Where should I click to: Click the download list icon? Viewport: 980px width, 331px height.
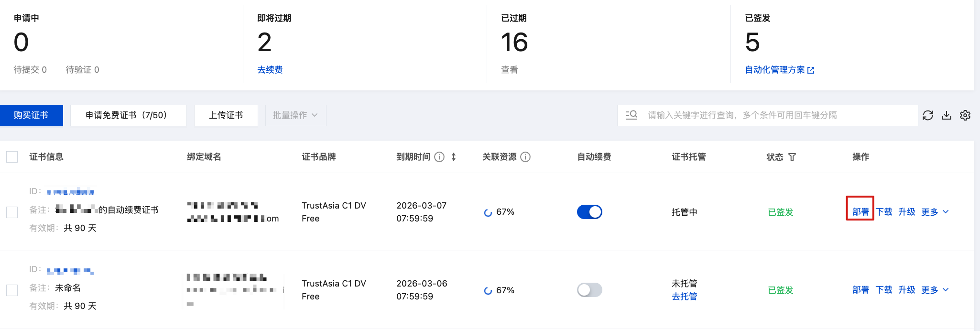point(947,115)
